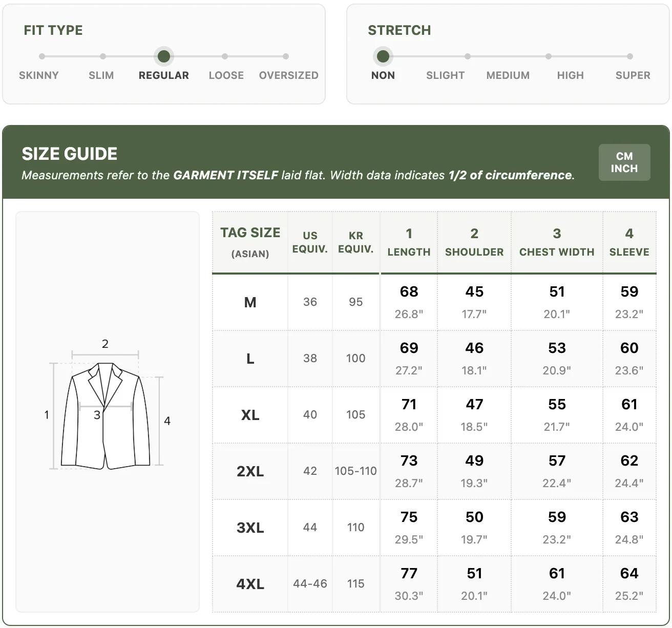672x628 pixels.
Task: Click the XL chest width value 55
Action: [x=557, y=404]
